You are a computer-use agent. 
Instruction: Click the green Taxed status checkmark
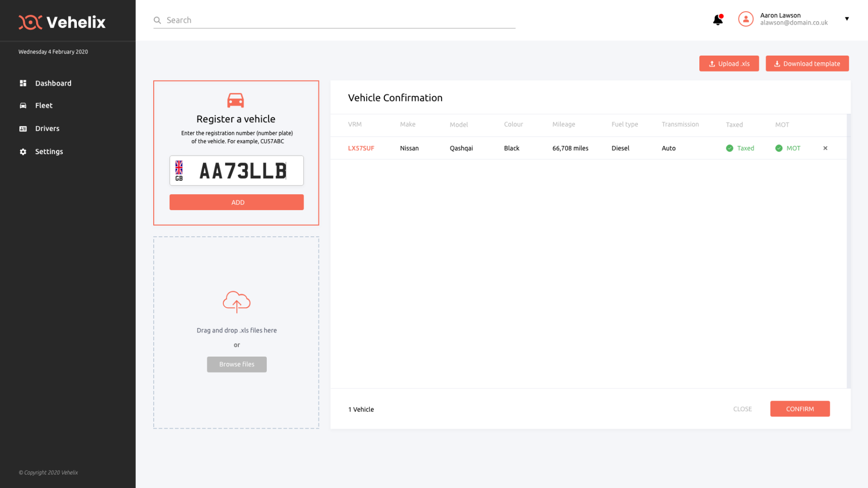(729, 148)
